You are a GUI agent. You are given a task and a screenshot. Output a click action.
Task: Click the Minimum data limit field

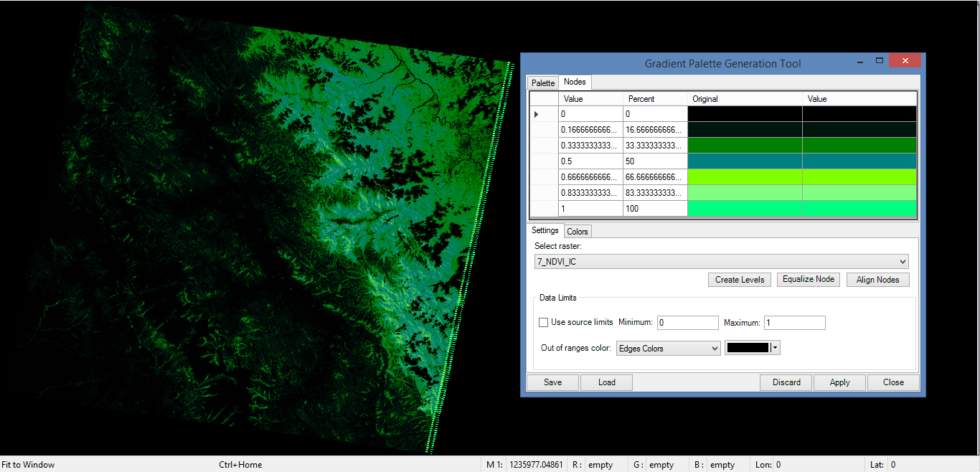pos(687,323)
